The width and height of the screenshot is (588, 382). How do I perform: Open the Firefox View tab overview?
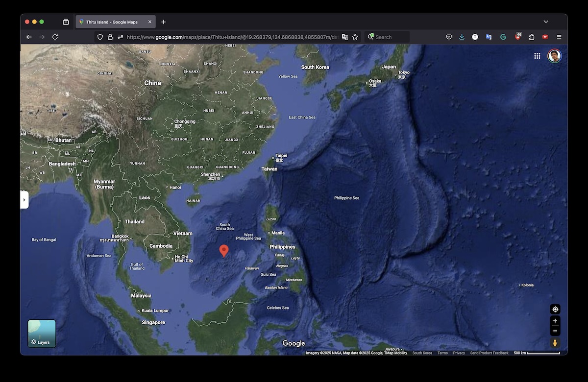tap(66, 22)
